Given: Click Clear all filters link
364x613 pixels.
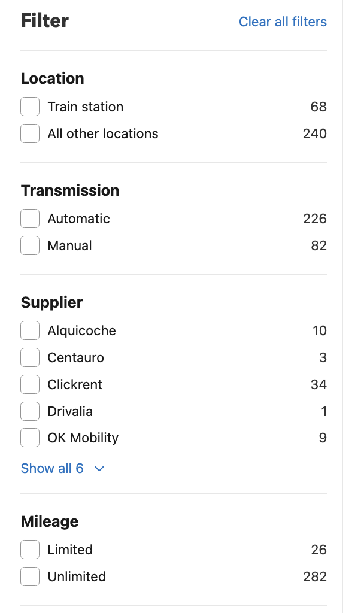Looking at the screenshot, I should coord(283,22).
